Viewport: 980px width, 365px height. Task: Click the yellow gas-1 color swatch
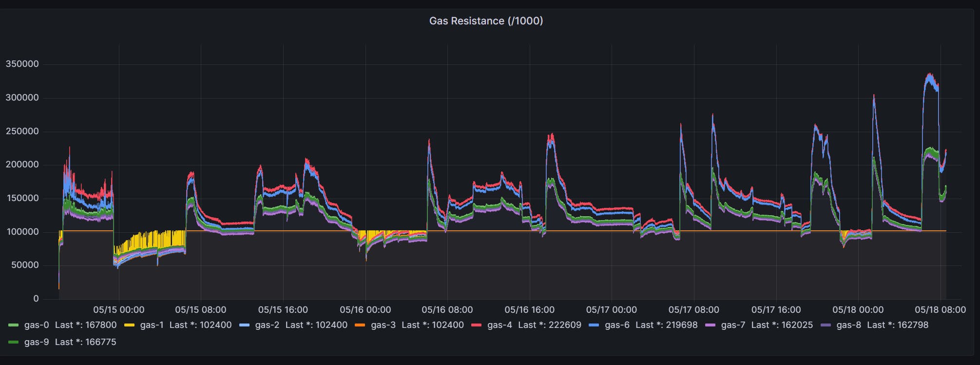pos(130,325)
